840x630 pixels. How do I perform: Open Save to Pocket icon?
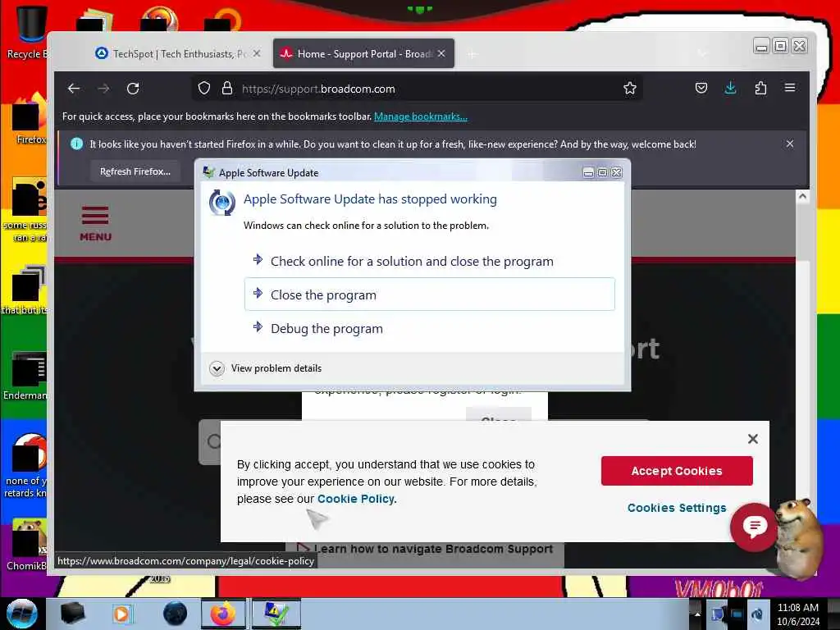click(x=701, y=88)
